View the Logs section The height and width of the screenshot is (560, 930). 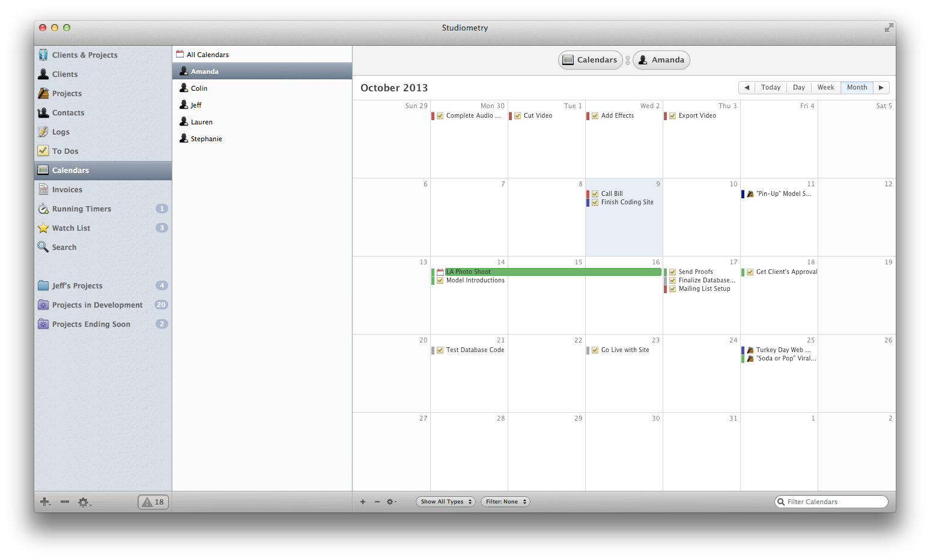pos(61,132)
